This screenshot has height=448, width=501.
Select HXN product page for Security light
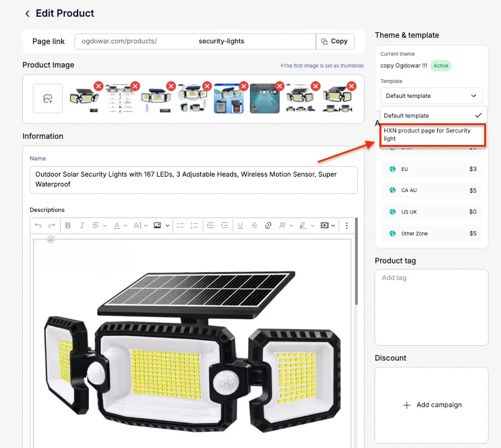click(x=432, y=134)
